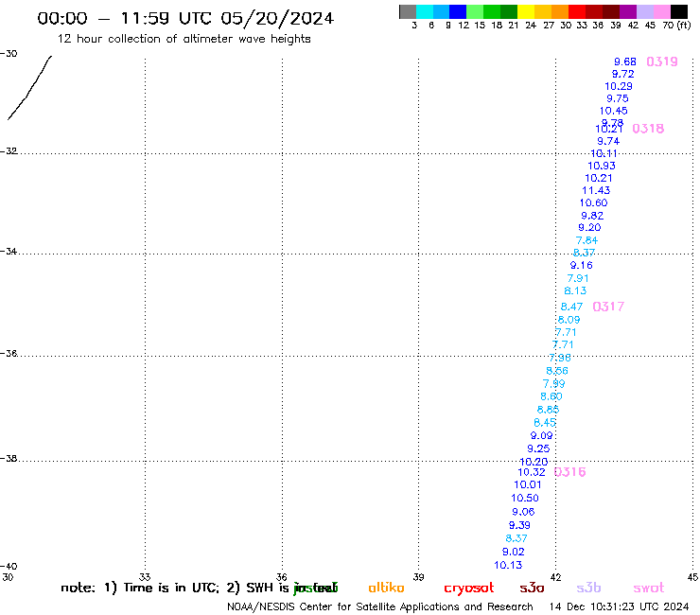Image resolution: width=700 pixels, height=615 pixels.
Task: Click the wave height value 8.45
Action: coord(545,423)
